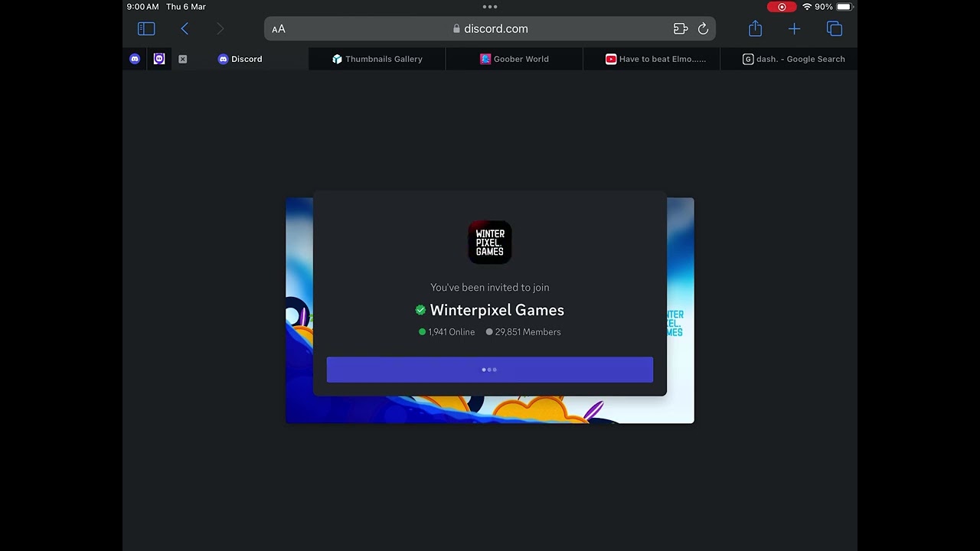
Task: Tap the Wi-Fi status icon
Action: (x=807, y=7)
